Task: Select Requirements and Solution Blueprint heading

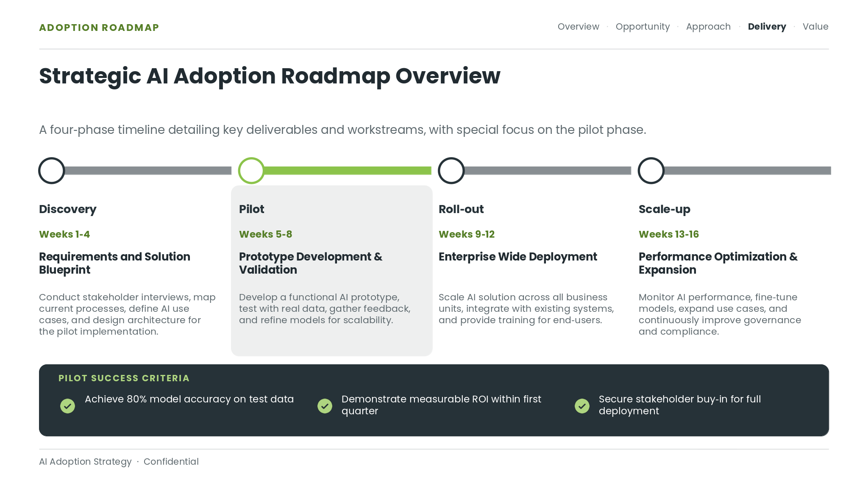Action: pos(114,263)
